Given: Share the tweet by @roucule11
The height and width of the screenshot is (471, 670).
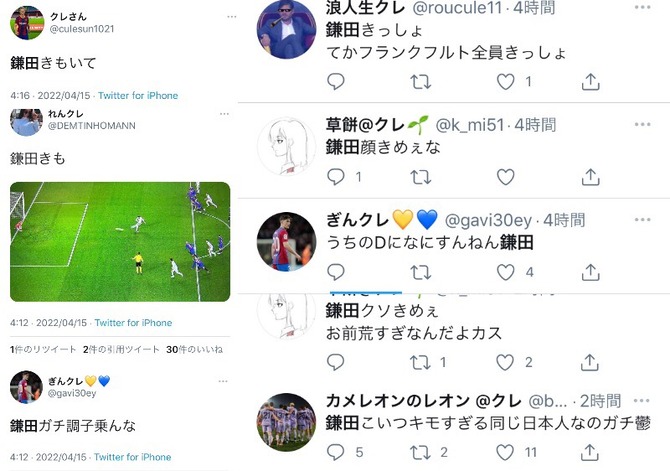Looking at the screenshot, I should pos(591,82).
